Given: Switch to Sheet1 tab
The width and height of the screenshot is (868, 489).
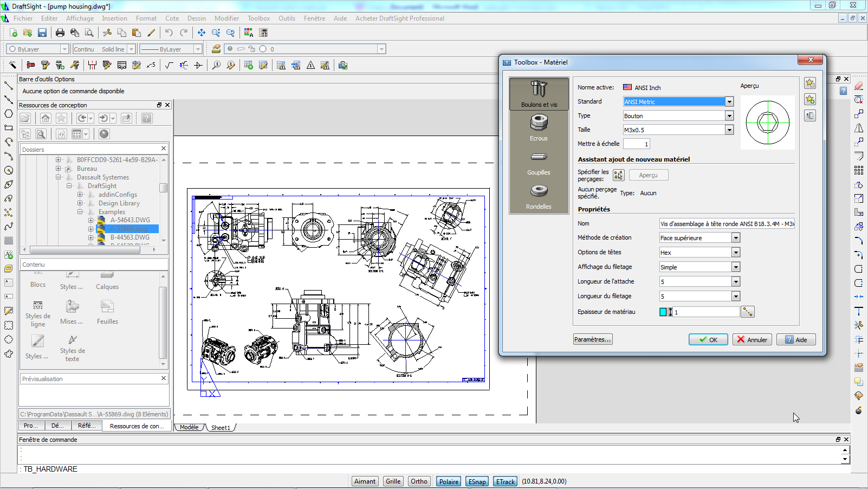Looking at the screenshot, I should [221, 428].
